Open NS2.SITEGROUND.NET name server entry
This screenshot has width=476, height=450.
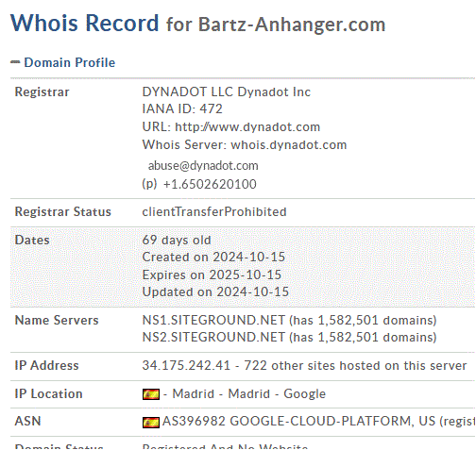click(213, 337)
